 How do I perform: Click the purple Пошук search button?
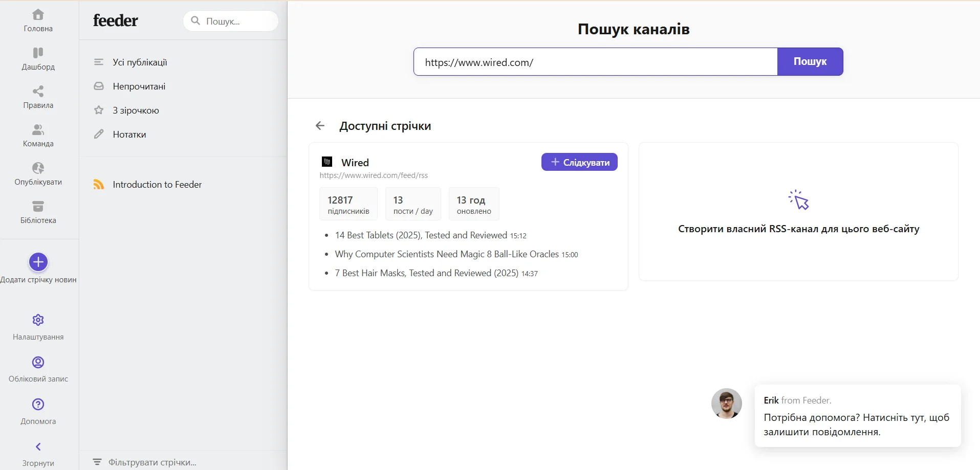tap(810, 61)
